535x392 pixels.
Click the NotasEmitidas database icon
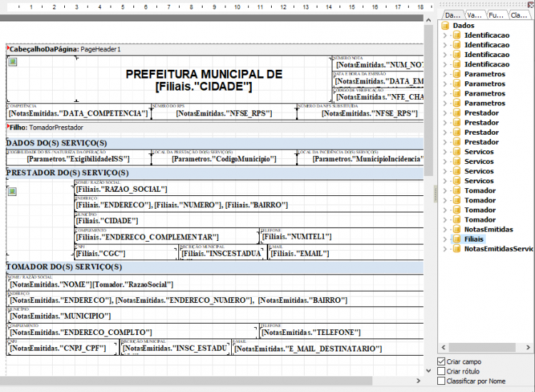coord(457,229)
